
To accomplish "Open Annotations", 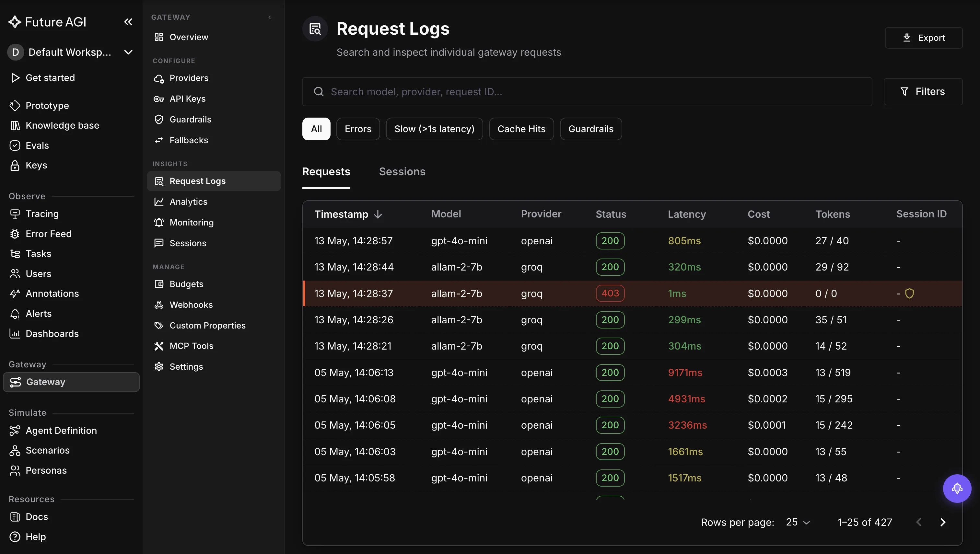I will [x=52, y=294].
